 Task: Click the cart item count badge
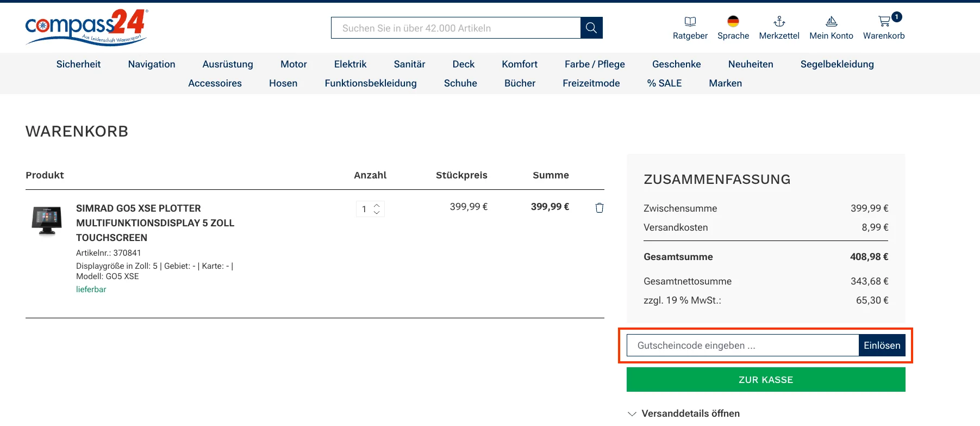897,17
